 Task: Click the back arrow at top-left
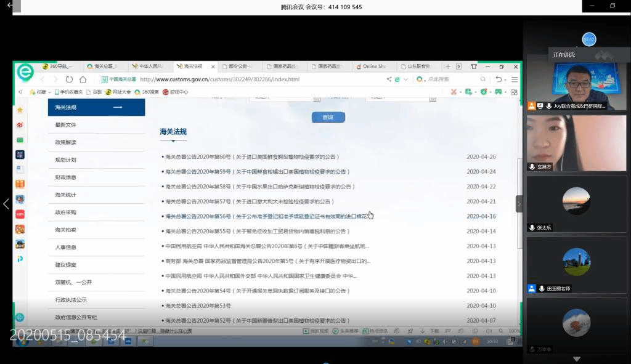[10, 6]
